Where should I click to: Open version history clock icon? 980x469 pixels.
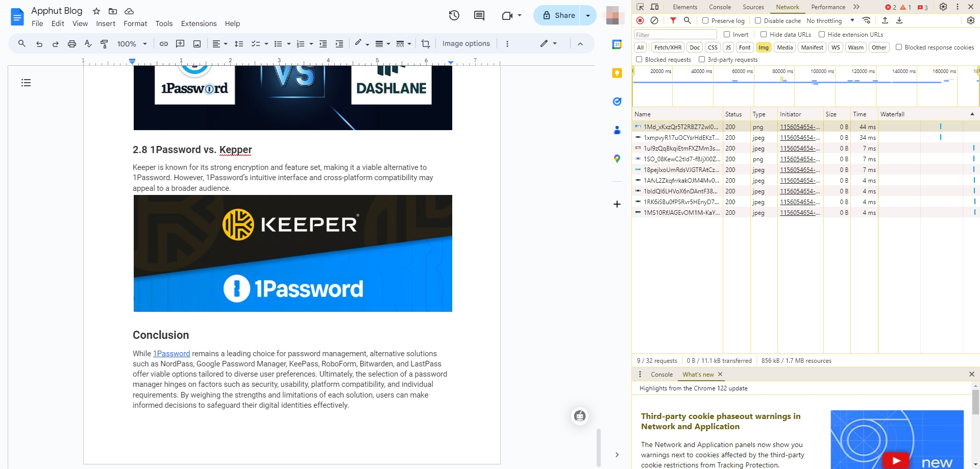(x=454, y=15)
